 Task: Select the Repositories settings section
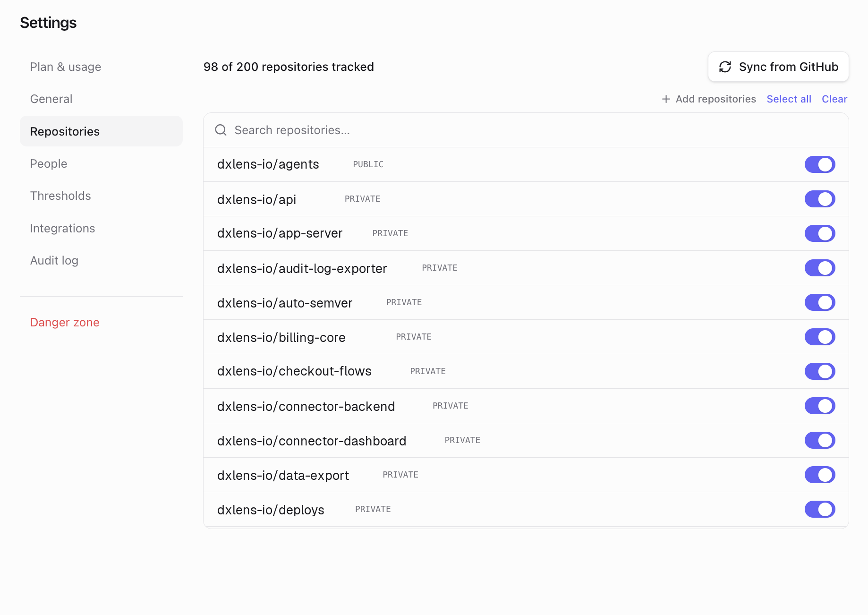(101, 131)
